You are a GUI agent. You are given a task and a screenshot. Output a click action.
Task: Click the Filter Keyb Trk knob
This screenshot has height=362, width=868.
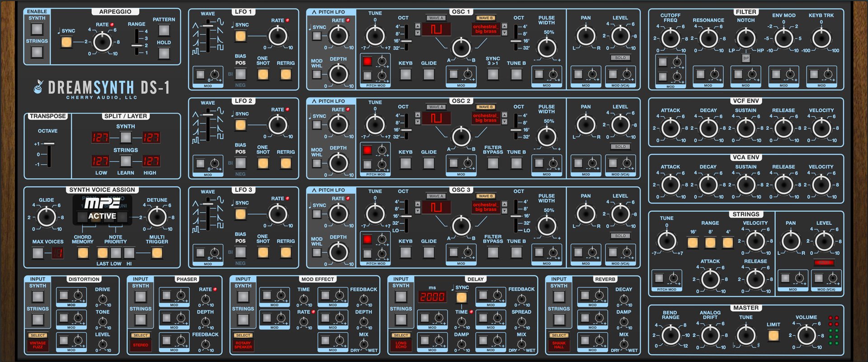821,38
